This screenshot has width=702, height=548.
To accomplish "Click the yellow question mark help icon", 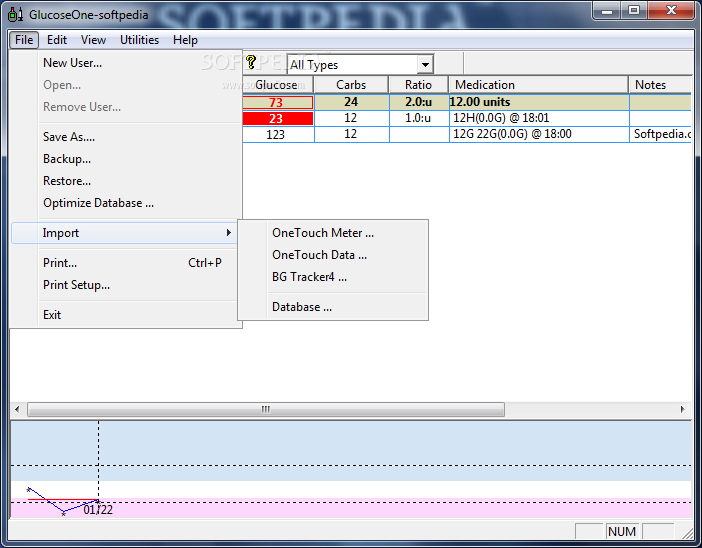I will 251,63.
